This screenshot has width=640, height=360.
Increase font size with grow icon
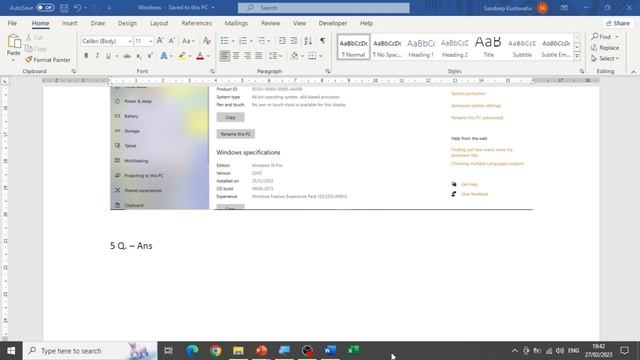click(160, 41)
